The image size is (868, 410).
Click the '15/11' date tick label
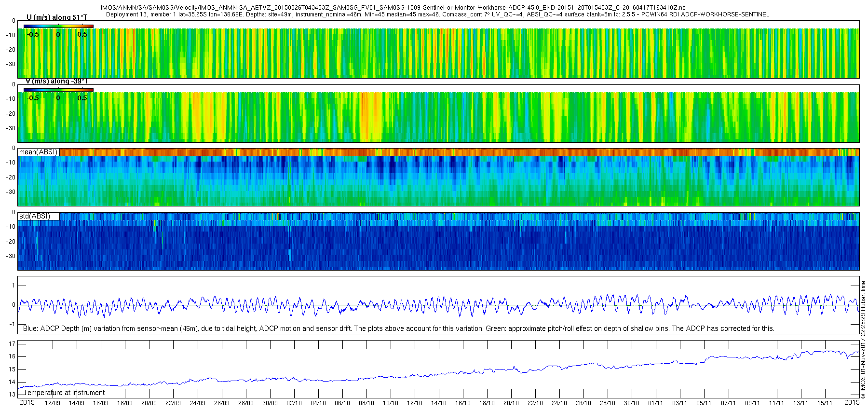[x=825, y=403]
